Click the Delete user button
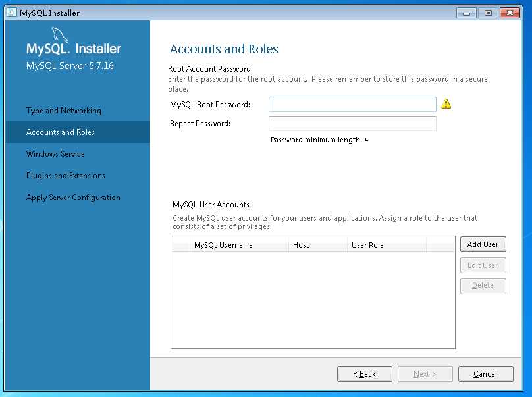532x397 pixels. point(483,286)
